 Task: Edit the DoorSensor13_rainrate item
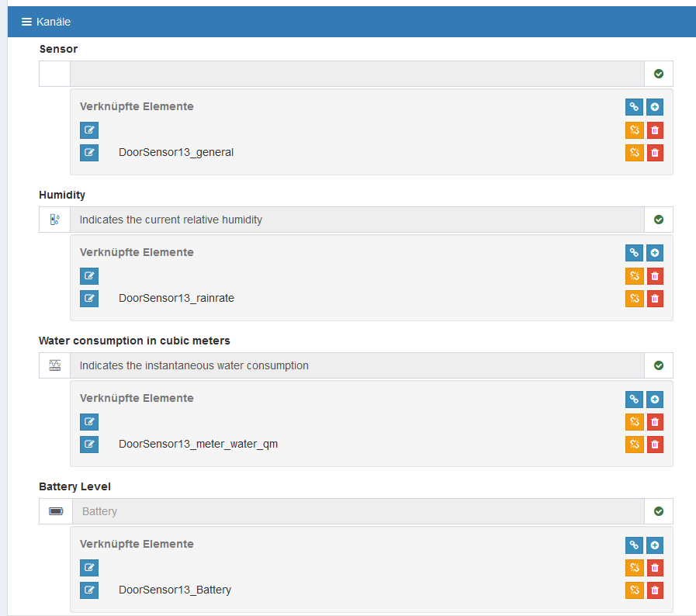click(x=89, y=299)
